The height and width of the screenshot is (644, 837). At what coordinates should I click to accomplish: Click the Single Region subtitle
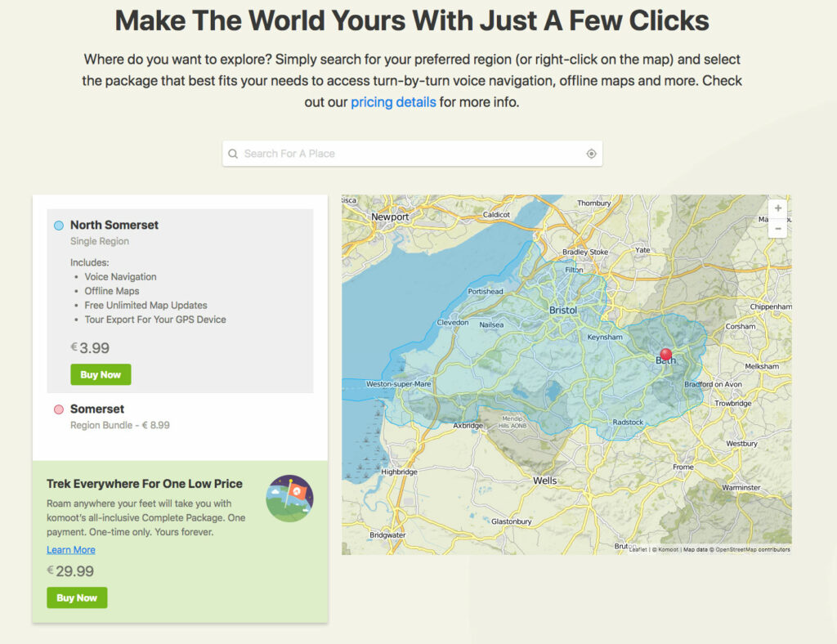point(100,241)
